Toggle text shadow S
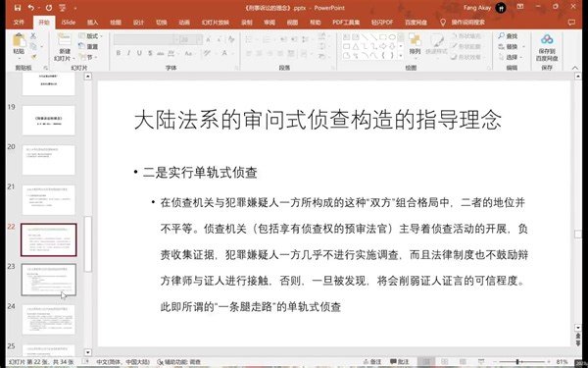588x368 pixels. click(150, 53)
